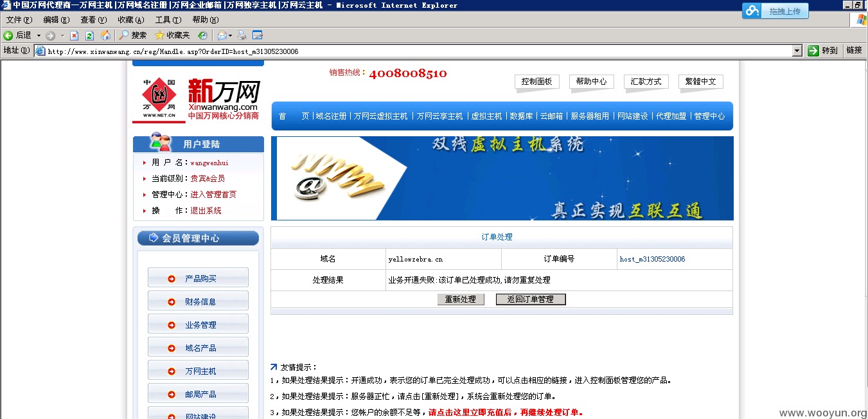This screenshot has width=868, height=419.
Task: Open 域名注册 in navigation bar
Action: 331,116
